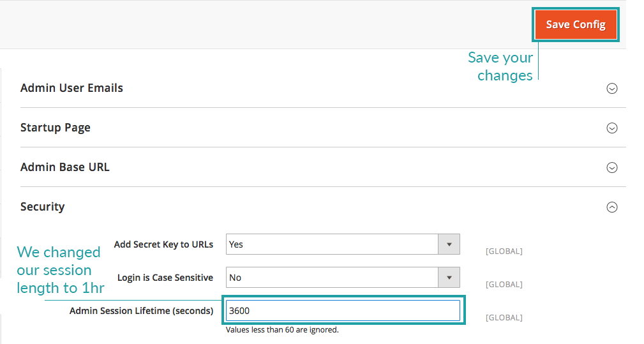
Task: Click the Admin Session Lifetime (seconds) label
Action: point(141,311)
